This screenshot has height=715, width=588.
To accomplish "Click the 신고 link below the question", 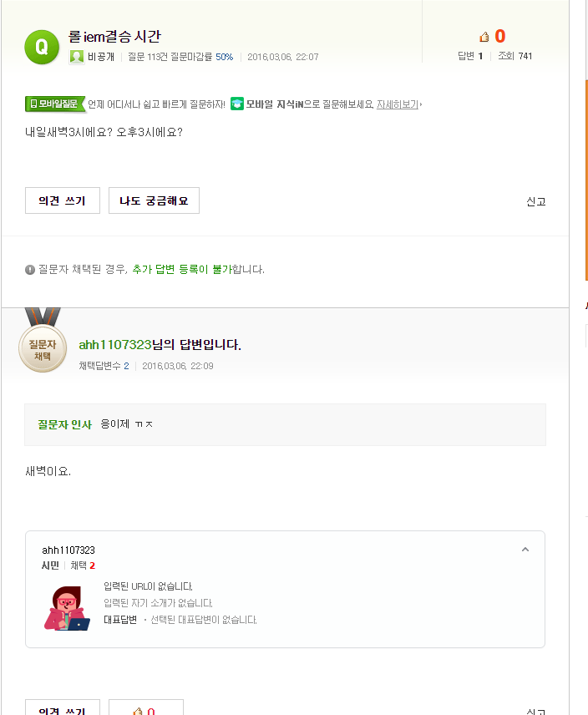I will coord(535,203).
